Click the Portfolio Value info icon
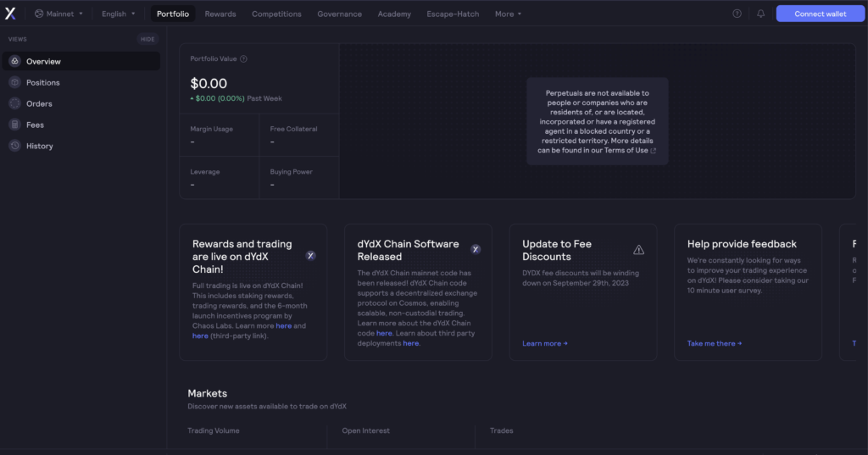Screen dimensions: 868x455 pyautogui.click(x=244, y=59)
